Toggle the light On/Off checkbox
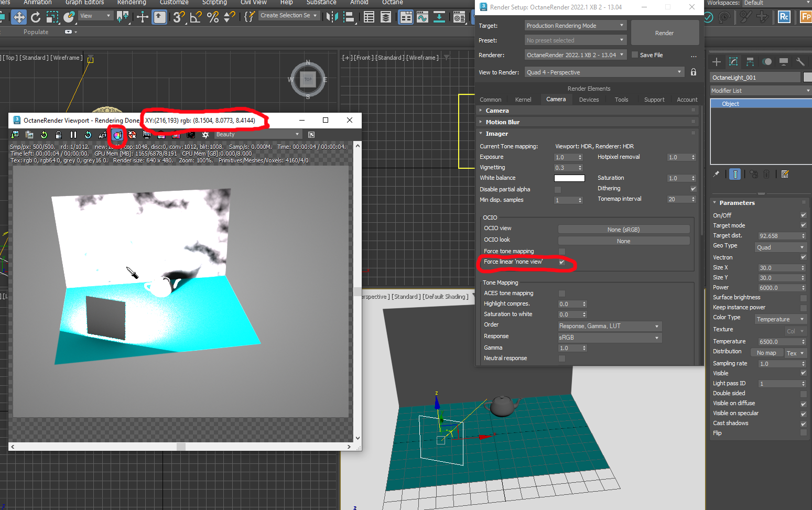This screenshot has height=510, width=812. 803,215
